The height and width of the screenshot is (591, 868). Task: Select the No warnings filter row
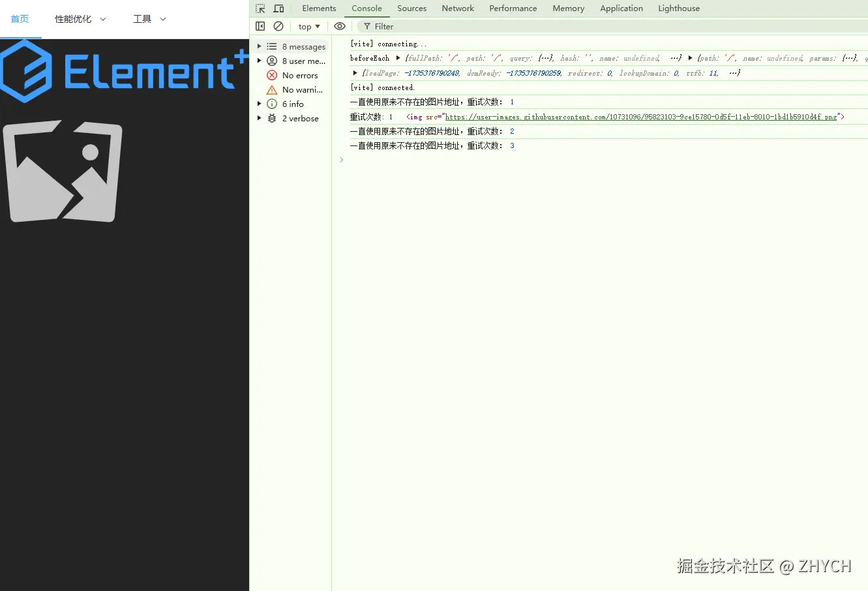(291, 89)
